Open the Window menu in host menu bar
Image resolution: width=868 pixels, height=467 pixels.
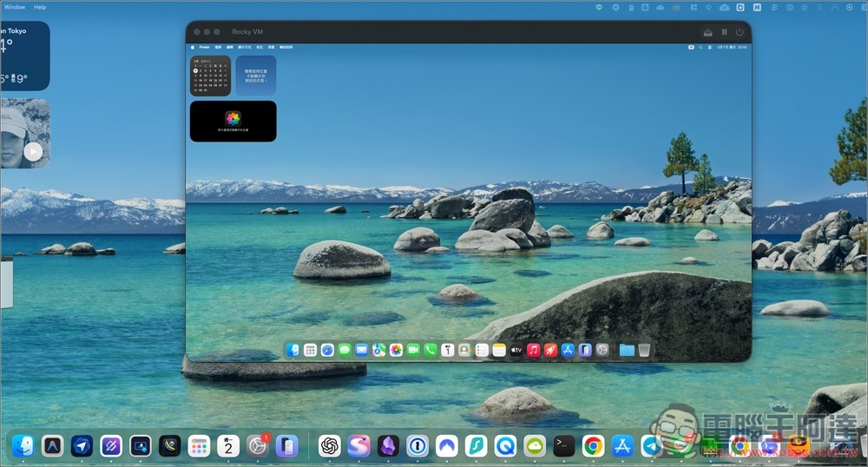pos(15,7)
